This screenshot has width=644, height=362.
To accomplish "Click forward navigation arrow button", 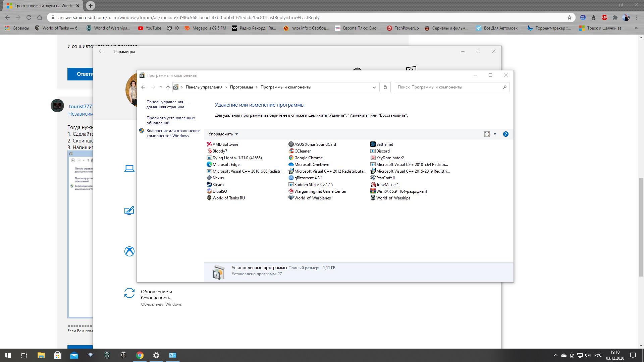I will (152, 87).
